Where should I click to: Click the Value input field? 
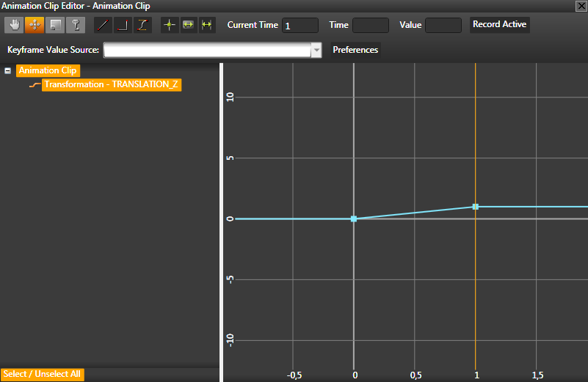coord(443,26)
